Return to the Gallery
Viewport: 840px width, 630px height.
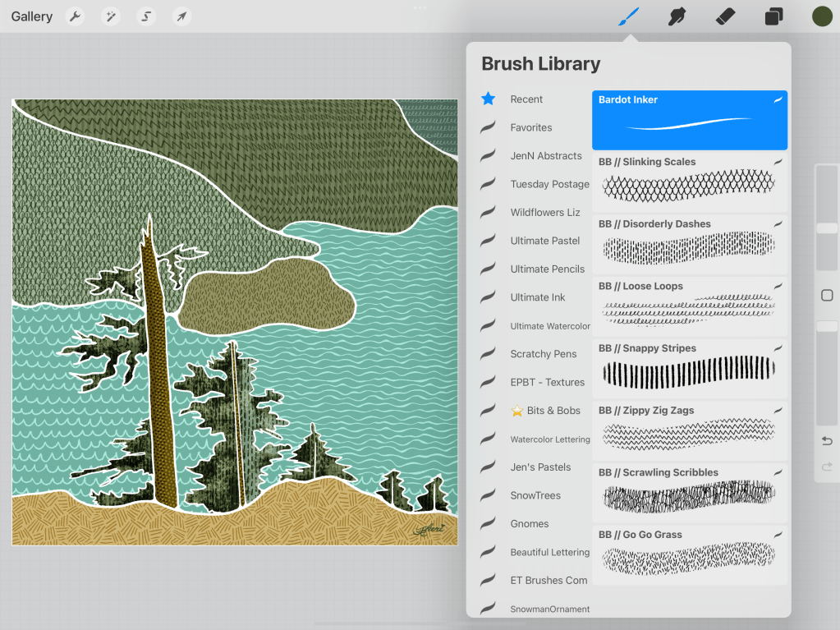tap(32, 16)
